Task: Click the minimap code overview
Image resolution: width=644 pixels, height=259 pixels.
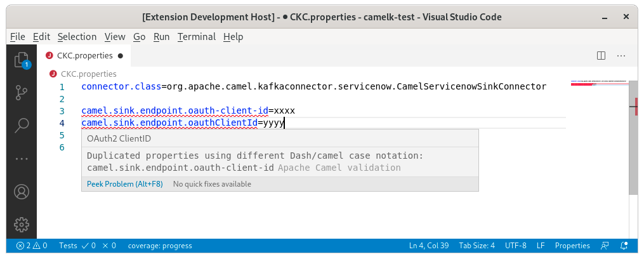Action: (599, 83)
